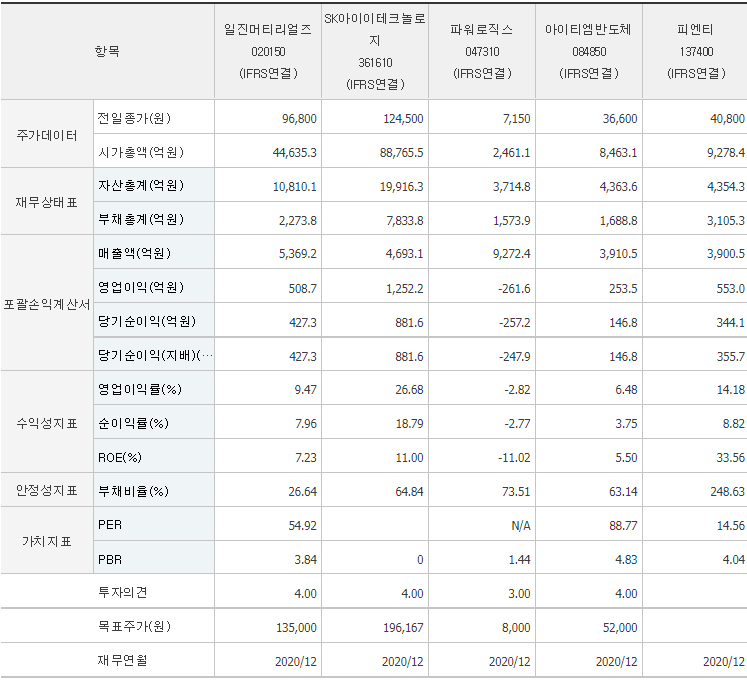Click the 재무연월 row label
The width and height of the screenshot is (747, 680).
pyautogui.click(x=122, y=660)
